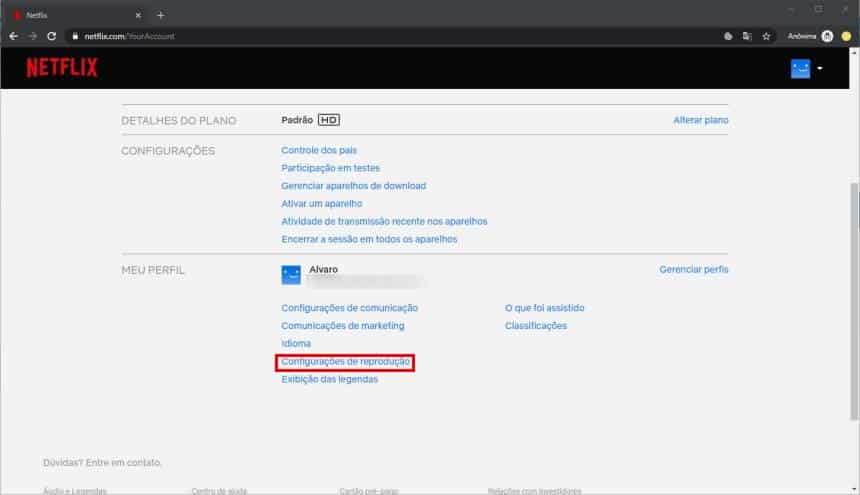Open Idioma settings
This screenshot has width=860, height=495.
(296, 344)
